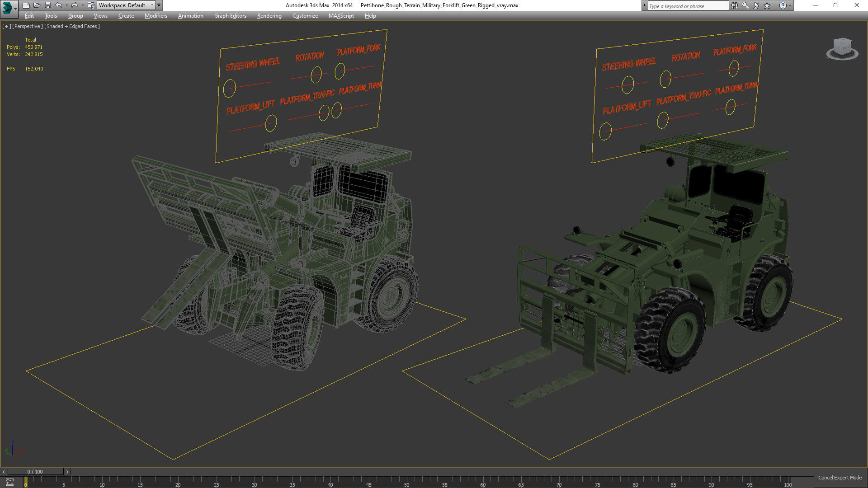Click the [+] viewport general menu label
868x488 pixels.
point(6,26)
